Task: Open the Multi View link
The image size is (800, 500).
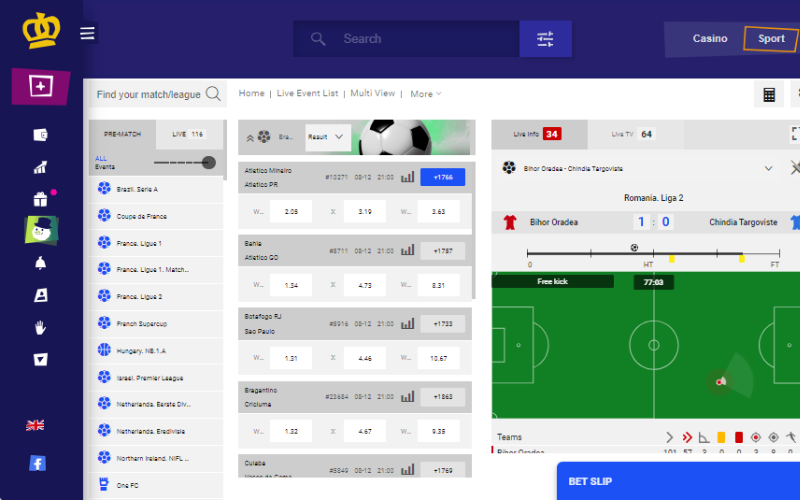Action: point(372,93)
